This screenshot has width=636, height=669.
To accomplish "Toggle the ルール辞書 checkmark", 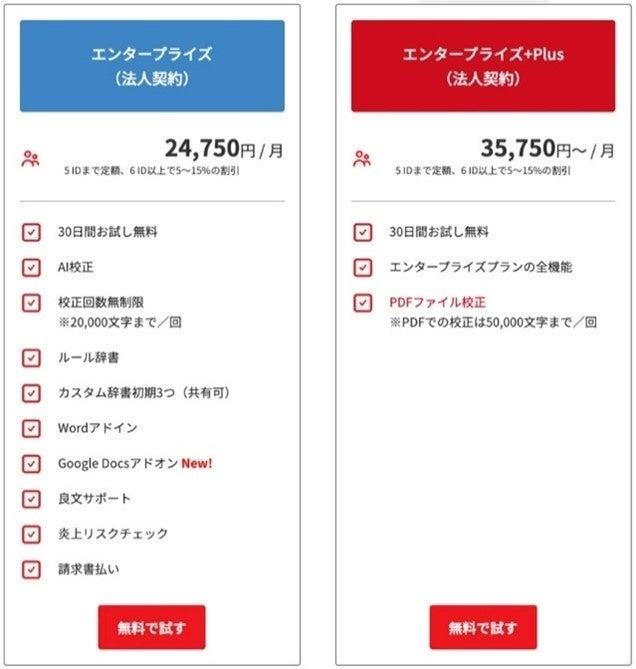I will (31, 357).
